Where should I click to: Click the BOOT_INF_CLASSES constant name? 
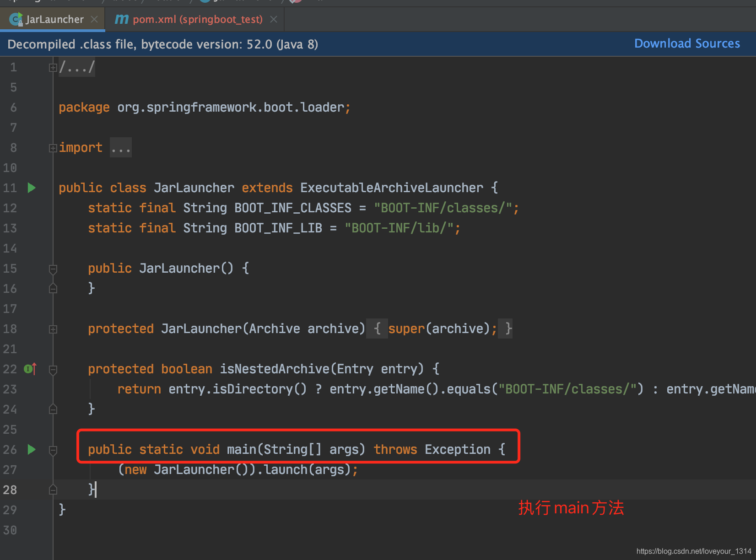(293, 208)
